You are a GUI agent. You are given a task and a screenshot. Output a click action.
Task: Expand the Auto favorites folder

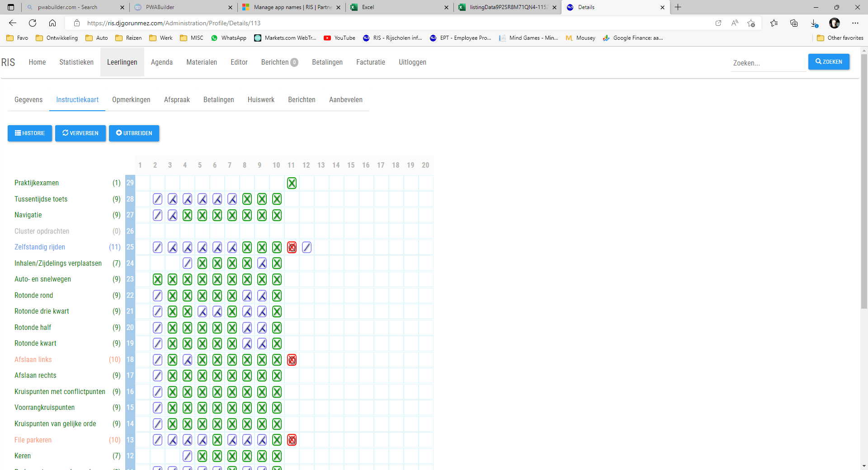97,38
